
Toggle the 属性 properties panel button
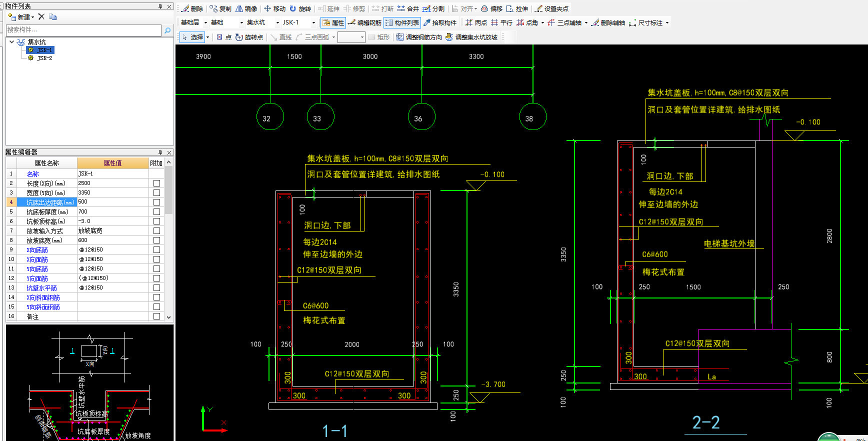click(333, 22)
